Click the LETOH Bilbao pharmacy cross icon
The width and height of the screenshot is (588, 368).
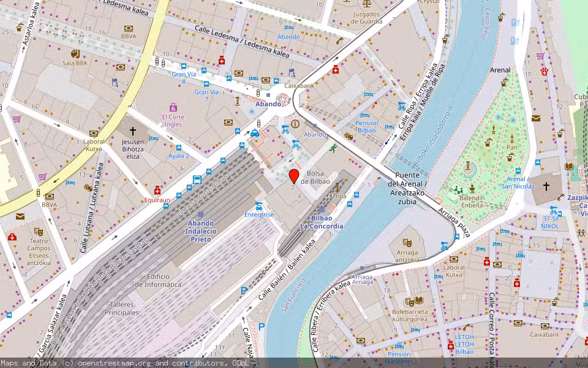coord(451,345)
